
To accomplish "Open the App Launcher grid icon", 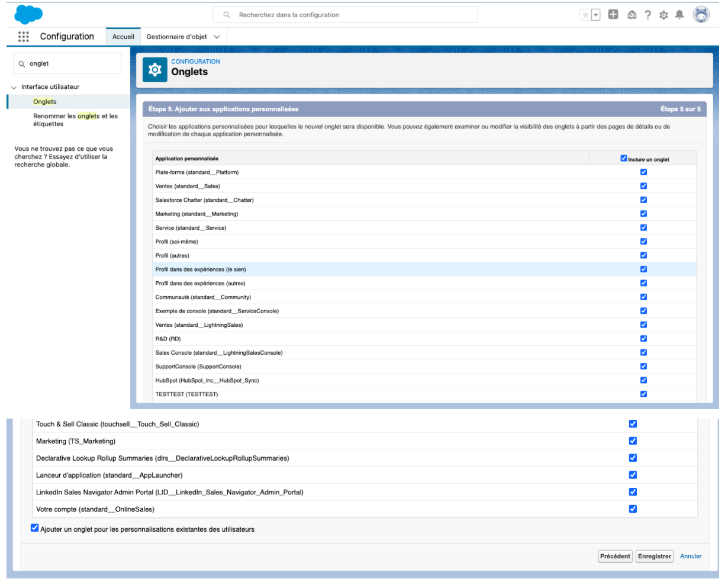I will 24,37.
